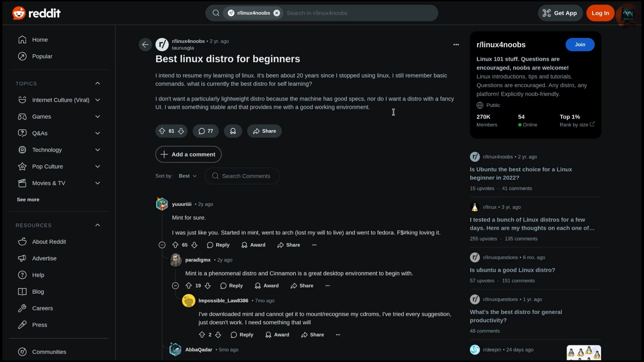Upvote yuuuriiii's comment
Screen dimensions: 644x362
175,245
